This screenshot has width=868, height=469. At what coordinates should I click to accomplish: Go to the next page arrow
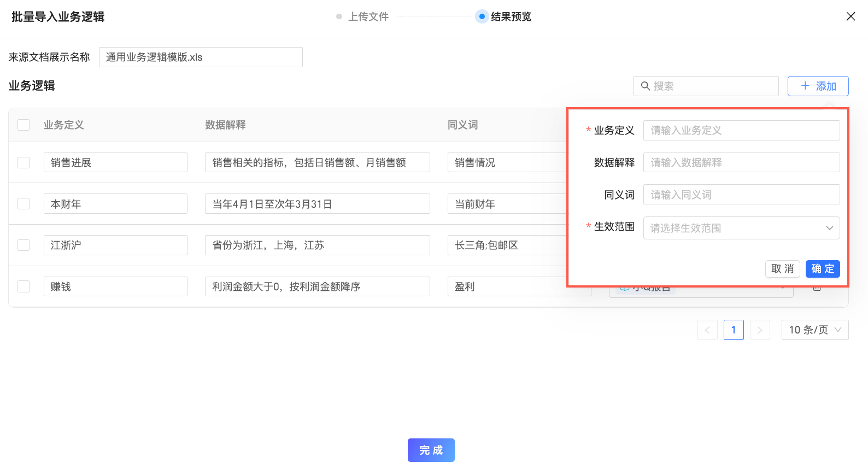point(760,330)
